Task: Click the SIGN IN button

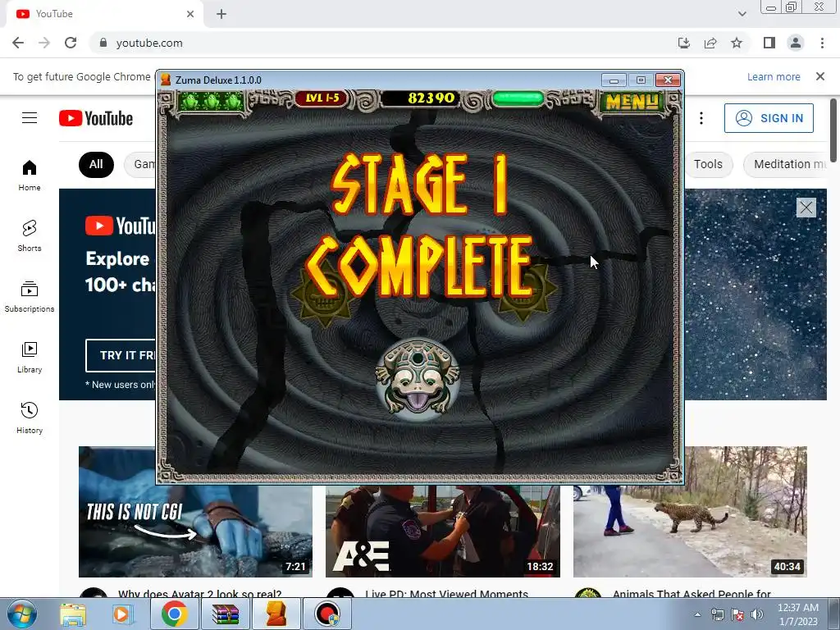Action: click(769, 118)
